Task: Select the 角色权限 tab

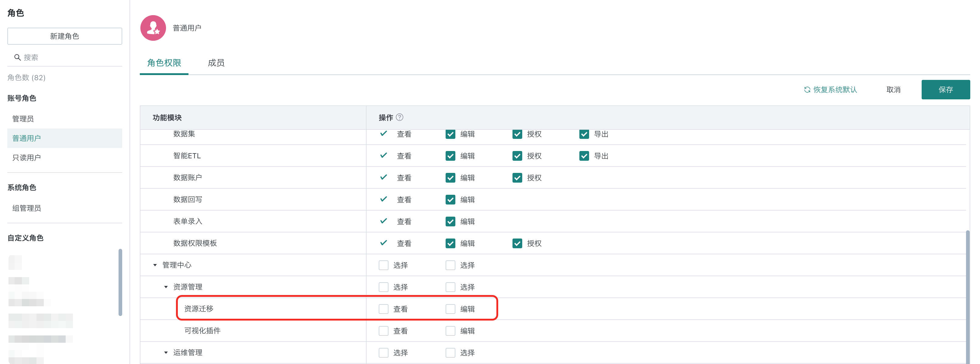Action: click(x=164, y=63)
